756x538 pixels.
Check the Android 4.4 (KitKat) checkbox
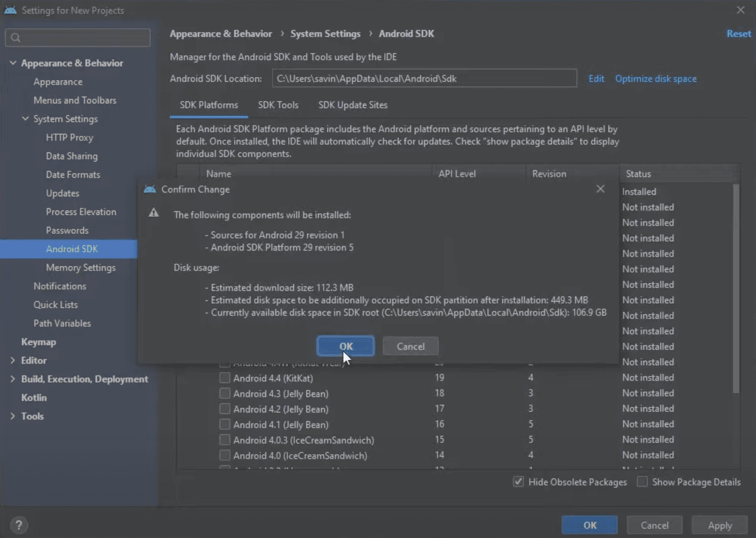point(225,377)
